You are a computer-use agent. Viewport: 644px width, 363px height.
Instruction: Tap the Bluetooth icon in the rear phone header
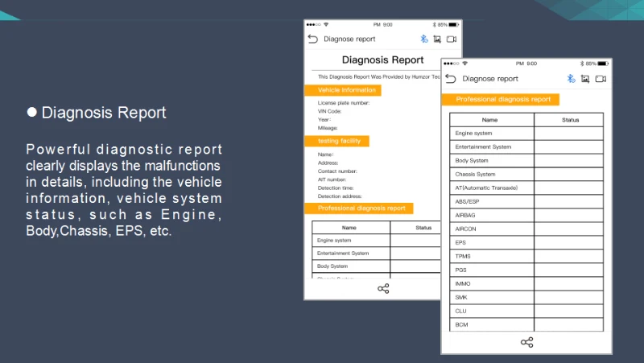tap(424, 39)
